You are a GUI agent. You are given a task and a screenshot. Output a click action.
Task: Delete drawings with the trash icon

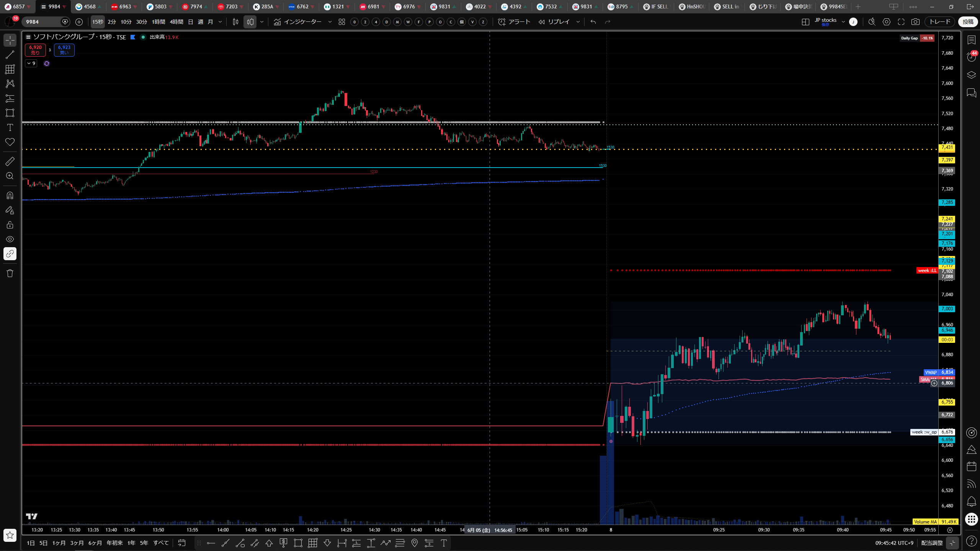pyautogui.click(x=10, y=273)
